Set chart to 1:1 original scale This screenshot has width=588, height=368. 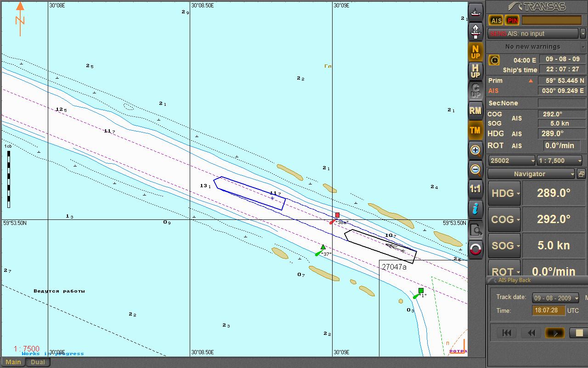(475, 189)
